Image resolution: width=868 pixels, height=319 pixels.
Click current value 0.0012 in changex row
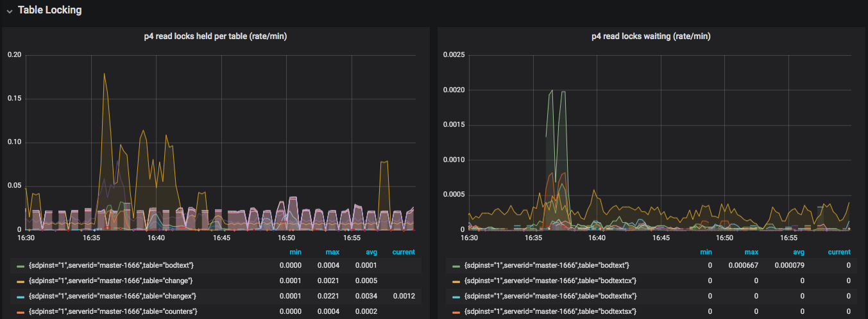click(404, 296)
